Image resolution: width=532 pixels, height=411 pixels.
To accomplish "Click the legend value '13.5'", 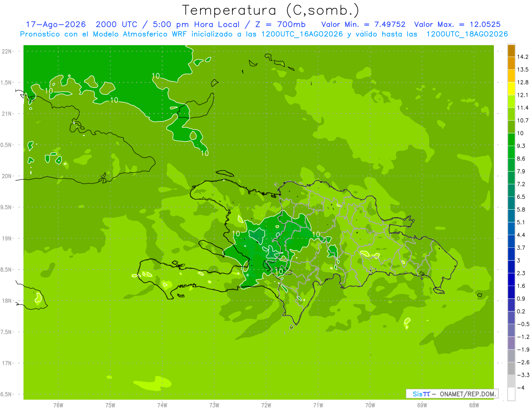I will pos(523,70).
